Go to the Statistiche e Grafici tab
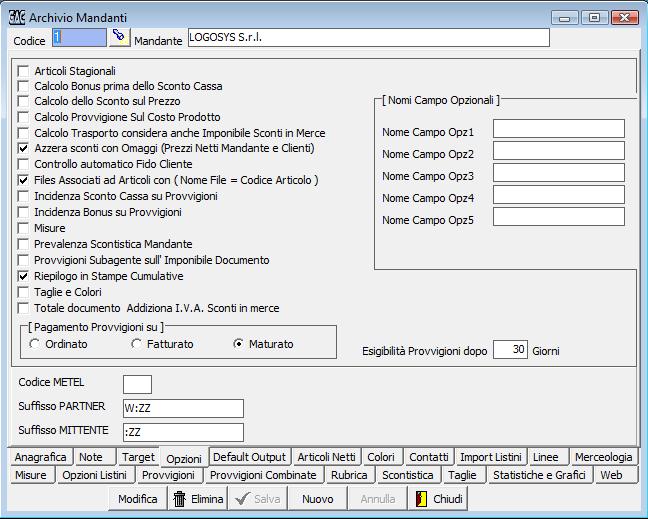This screenshot has height=519, width=648. [x=539, y=475]
